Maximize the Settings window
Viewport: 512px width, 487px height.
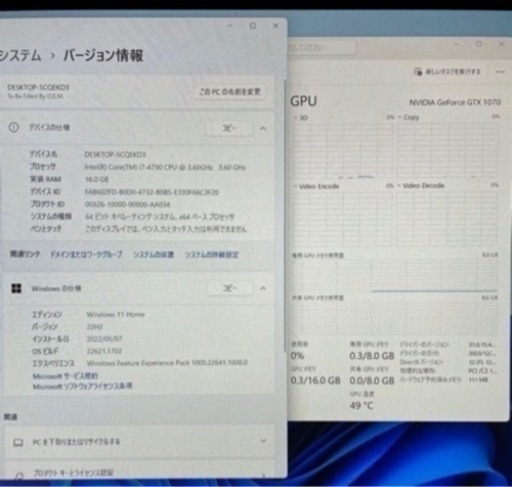coord(253,26)
